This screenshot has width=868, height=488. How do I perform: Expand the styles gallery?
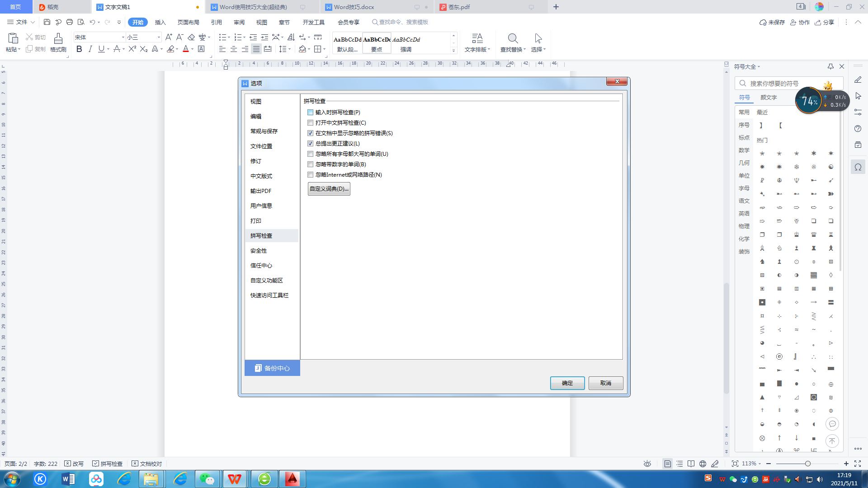coord(453,51)
